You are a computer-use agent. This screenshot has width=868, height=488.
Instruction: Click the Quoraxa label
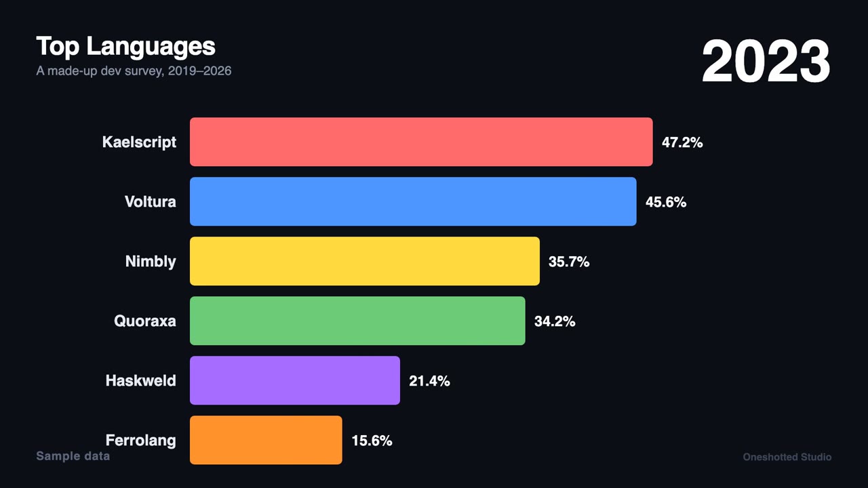[145, 321]
